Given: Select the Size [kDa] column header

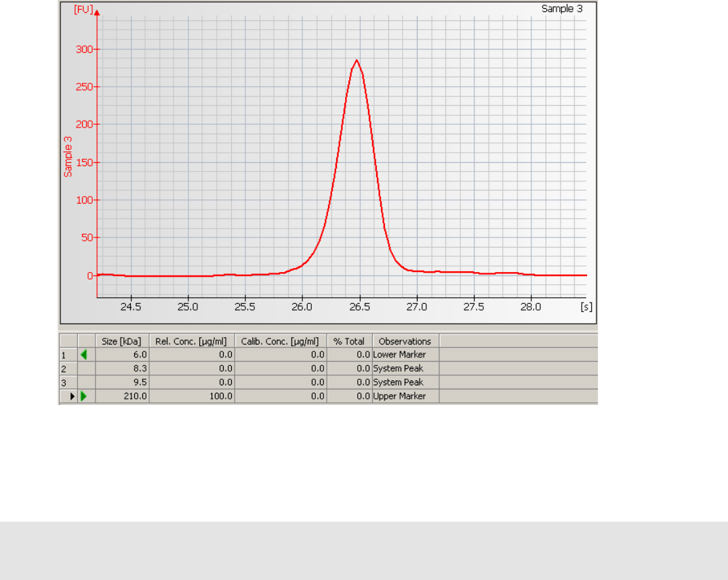Looking at the screenshot, I should tap(121, 341).
